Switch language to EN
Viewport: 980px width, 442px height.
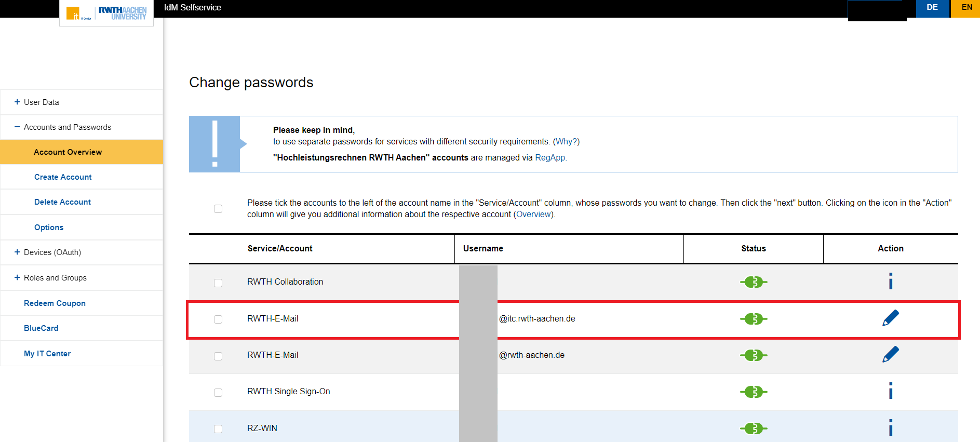(x=966, y=8)
